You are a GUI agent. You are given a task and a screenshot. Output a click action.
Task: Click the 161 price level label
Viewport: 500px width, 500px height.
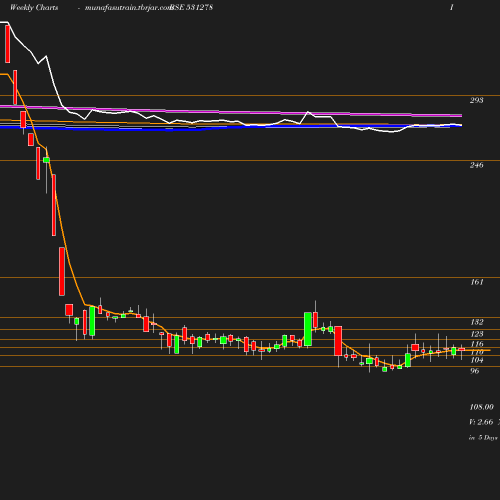(477, 282)
